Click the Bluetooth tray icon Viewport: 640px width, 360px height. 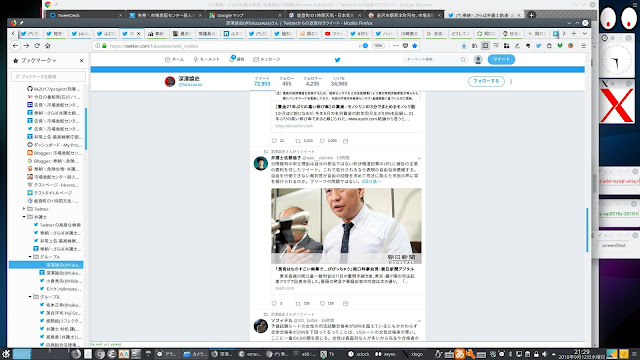(x=510, y=354)
